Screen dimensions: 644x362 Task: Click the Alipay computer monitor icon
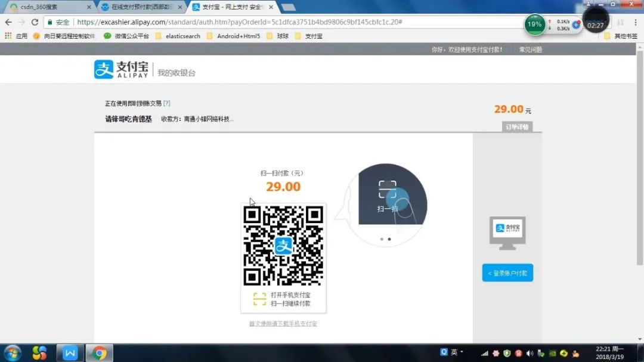click(507, 233)
